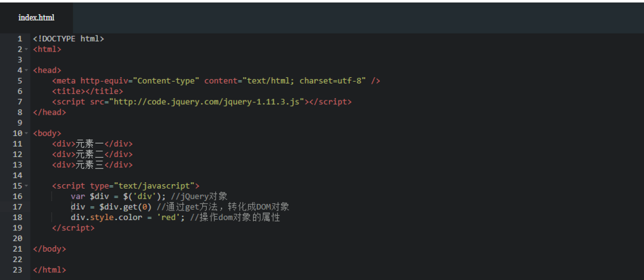The width and height of the screenshot is (644, 280).
Task: Click the closing script tag on line 19
Action: click(73, 227)
